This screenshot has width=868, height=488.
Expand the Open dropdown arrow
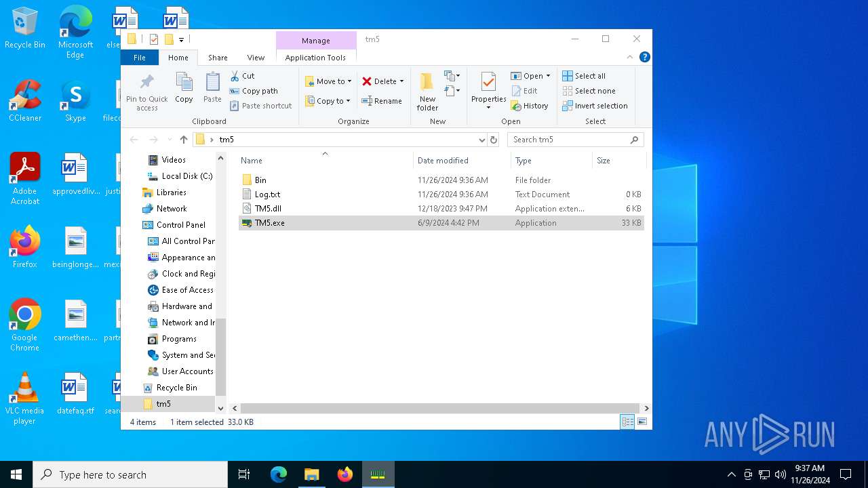click(548, 76)
